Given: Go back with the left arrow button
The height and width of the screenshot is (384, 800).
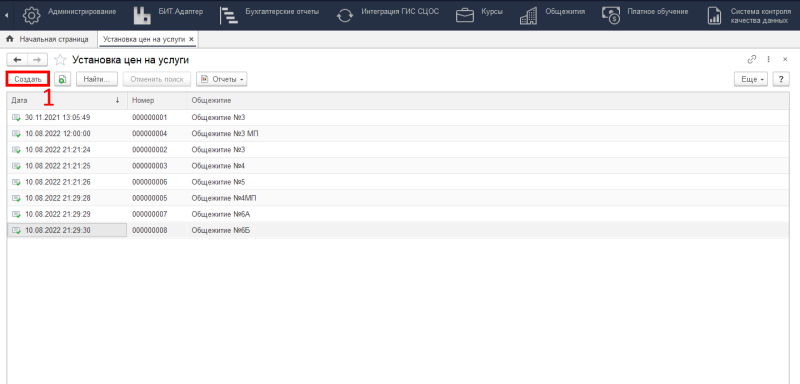Looking at the screenshot, I should click(17, 60).
